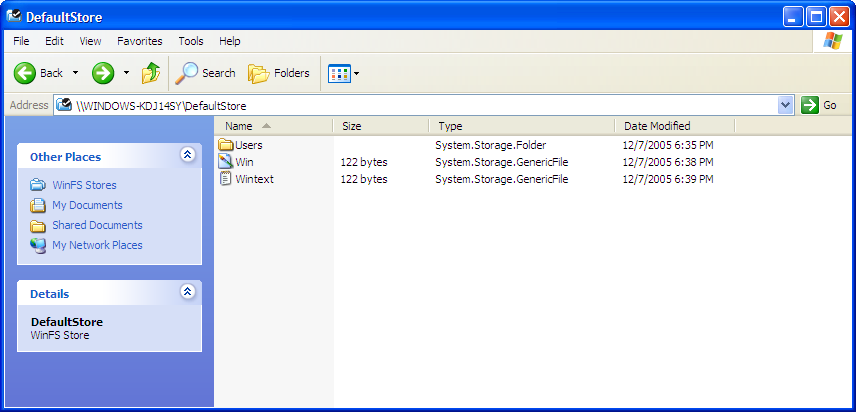
Task: Open My Network Places link
Action: click(97, 245)
